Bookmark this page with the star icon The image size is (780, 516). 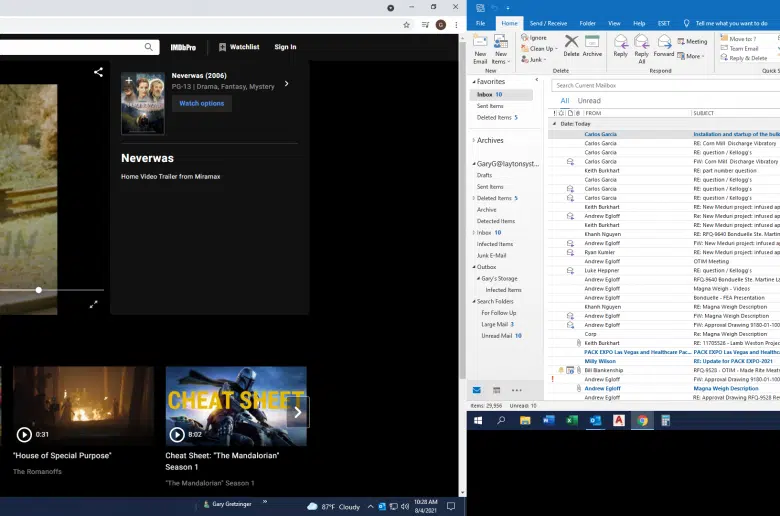click(x=406, y=25)
